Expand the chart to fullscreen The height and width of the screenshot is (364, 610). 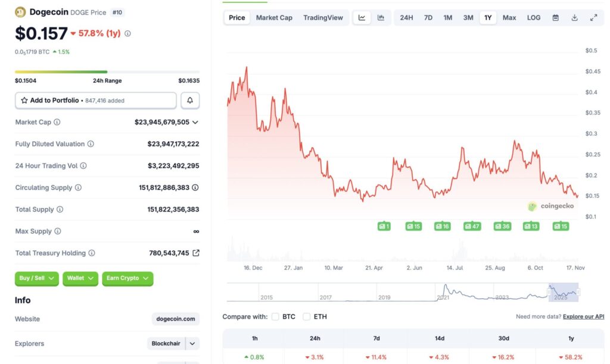click(593, 17)
